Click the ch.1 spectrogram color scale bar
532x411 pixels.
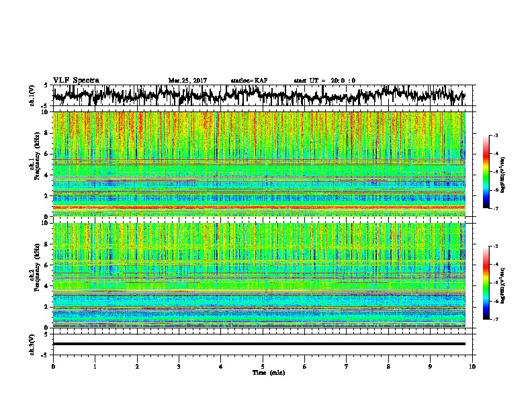(x=486, y=172)
